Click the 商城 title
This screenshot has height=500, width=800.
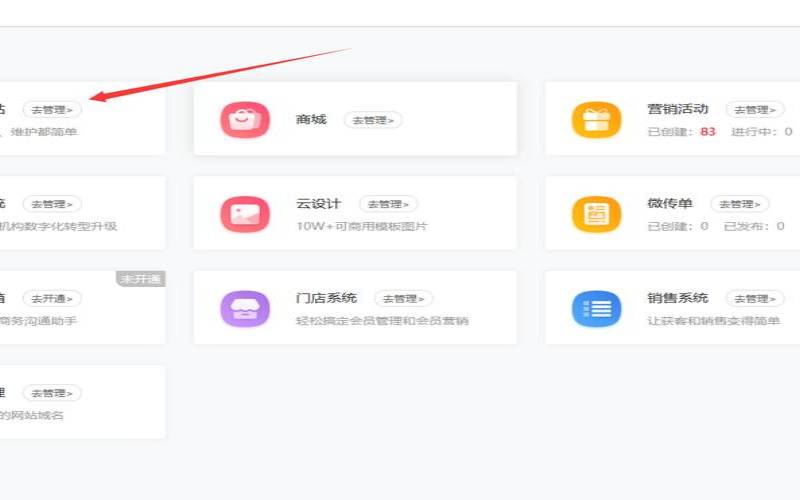[311, 119]
